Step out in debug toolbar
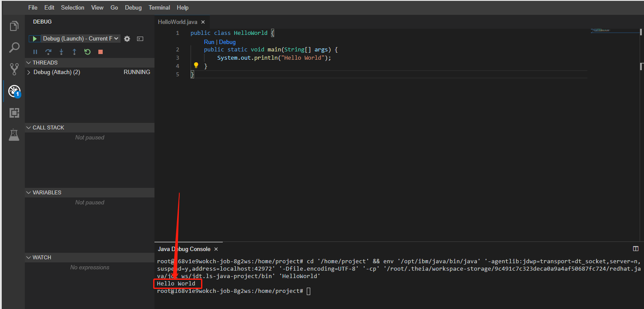 pyautogui.click(x=74, y=52)
